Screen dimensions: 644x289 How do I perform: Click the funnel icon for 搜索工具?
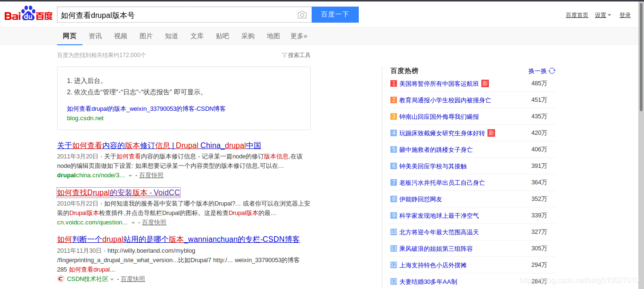(x=284, y=55)
